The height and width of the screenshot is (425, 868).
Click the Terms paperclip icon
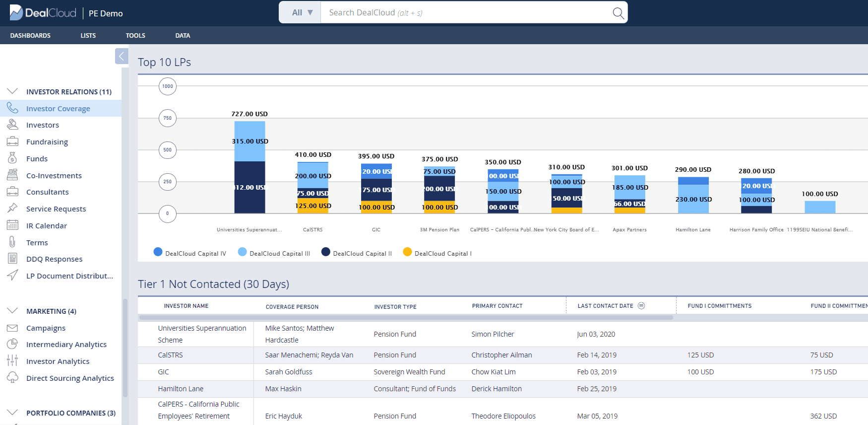coord(12,242)
